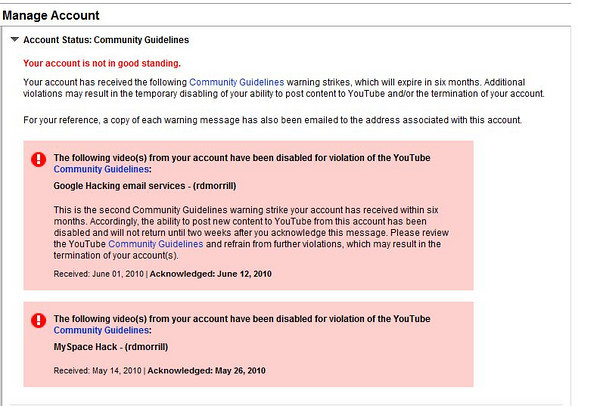Click red warning icon for Google Hacking strike
This screenshot has width=600, height=406.
pos(39,159)
